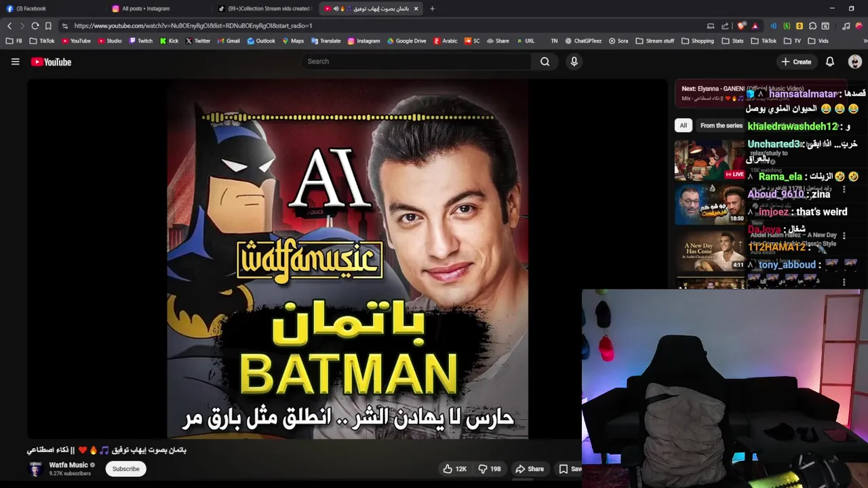Viewport: 868px width, 488px height.
Task: Close the active YouTube tab
Action: point(416,9)
